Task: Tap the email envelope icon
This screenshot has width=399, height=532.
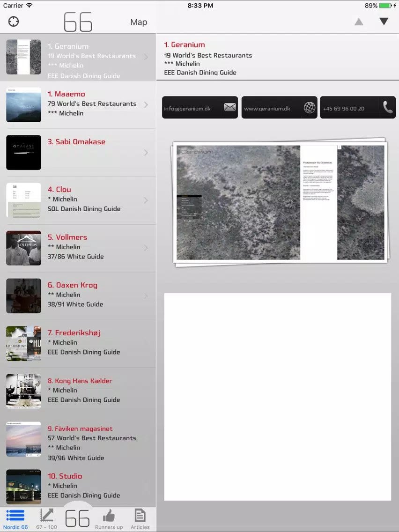Action: click(x=229, y=107)
